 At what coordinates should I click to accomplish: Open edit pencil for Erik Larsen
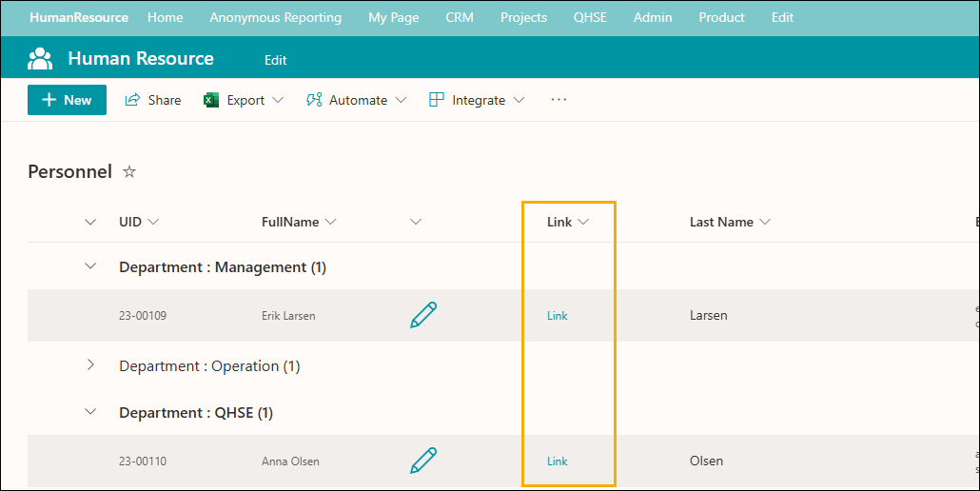(423, 315)
